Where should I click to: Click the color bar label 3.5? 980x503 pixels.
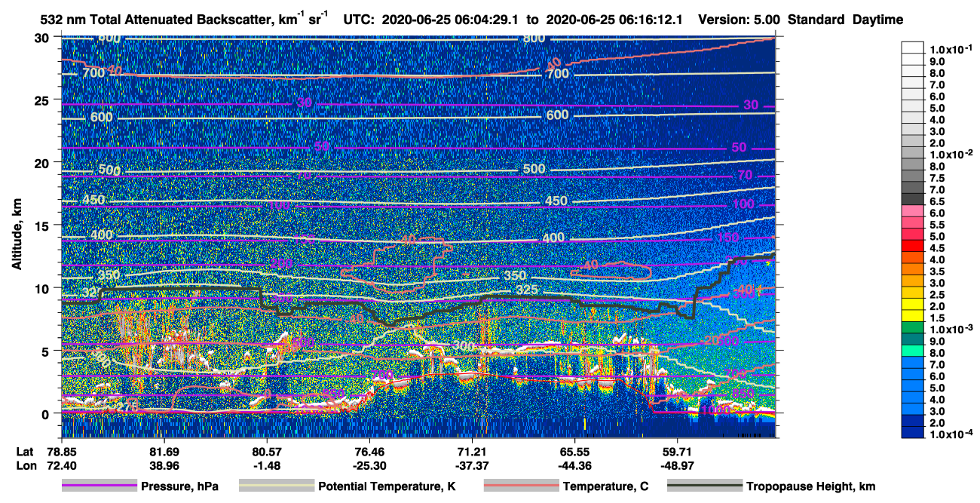[x=939, y=271]
